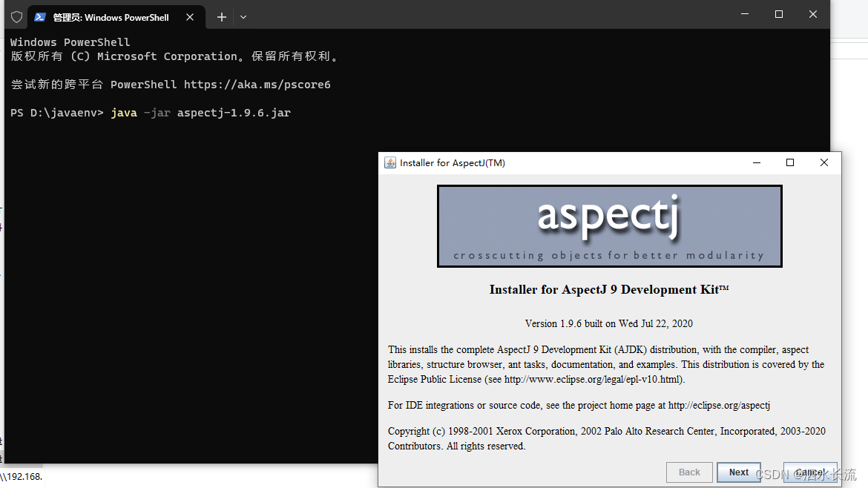Click the epl-v10.html license URL text
This screenshot has width=868, height=488.
click(593, 380)
